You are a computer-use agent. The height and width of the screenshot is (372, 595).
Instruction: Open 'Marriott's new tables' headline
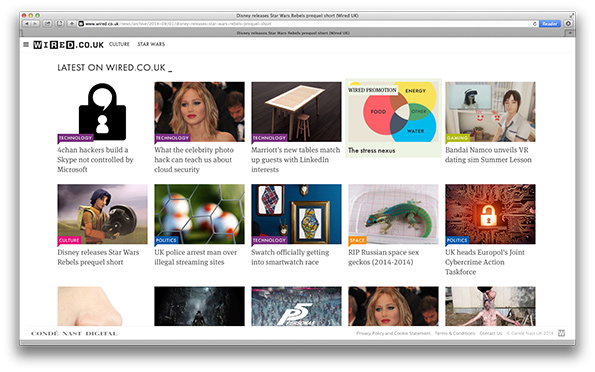(x=296, y=159)
